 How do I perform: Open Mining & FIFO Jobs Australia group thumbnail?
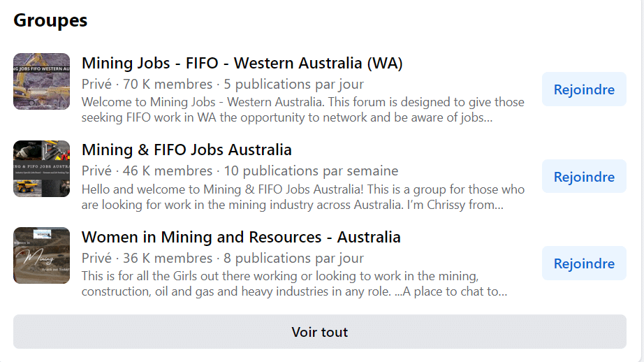41,169
